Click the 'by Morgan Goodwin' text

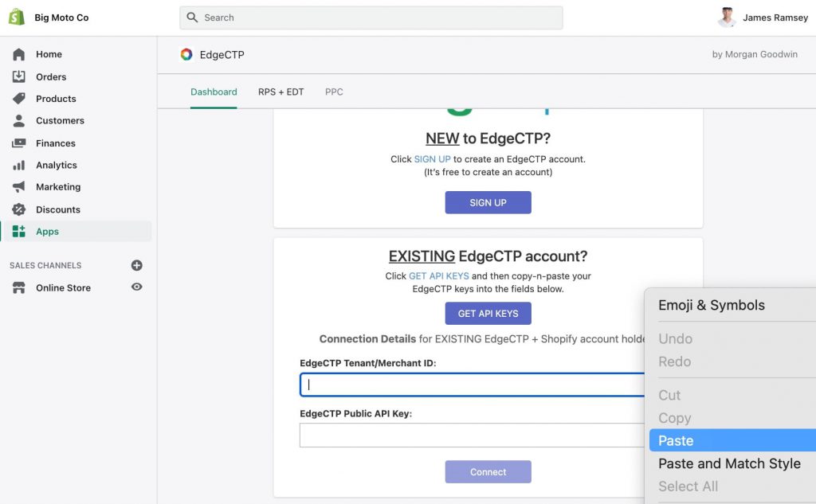(x=755, y=54)
